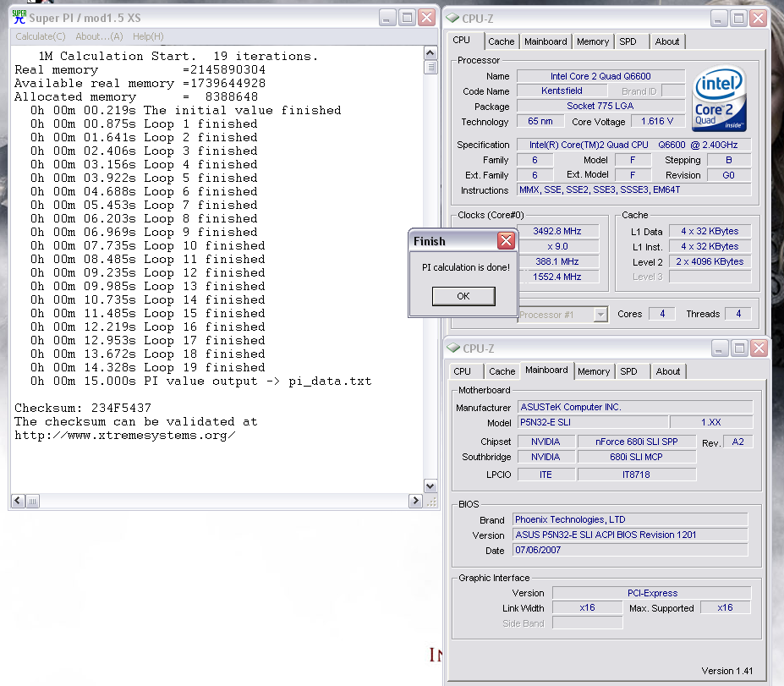Click Super PI vertical scrollbar up arrow

point(430,52)
